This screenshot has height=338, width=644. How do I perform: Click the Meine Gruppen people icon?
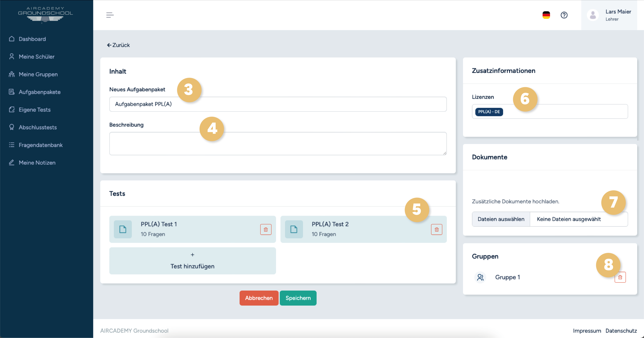12,74
